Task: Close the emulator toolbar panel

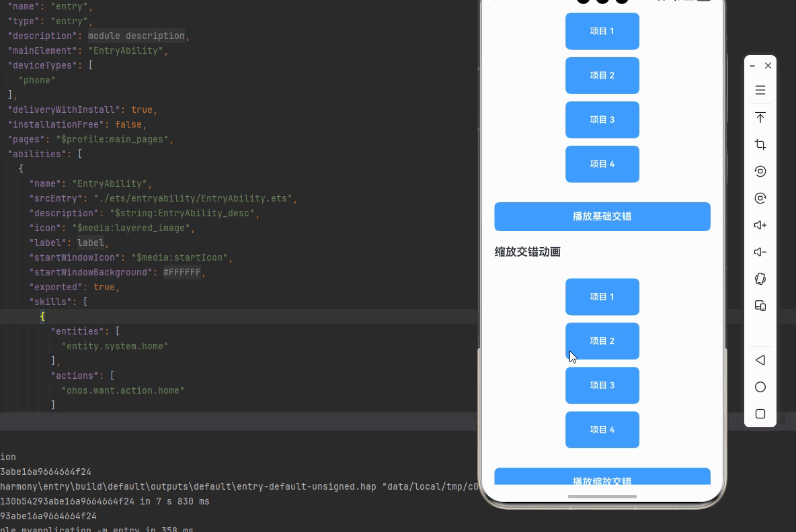Action: click(768, 65)
